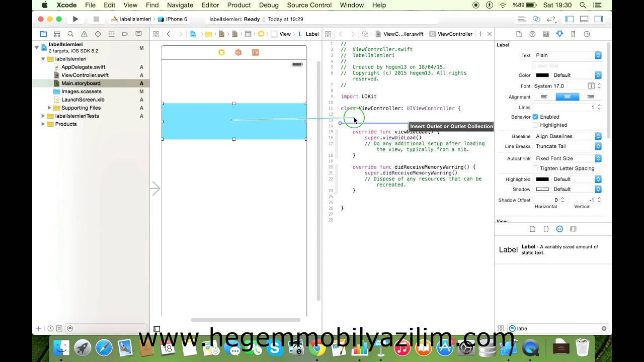The image size is (644, 362).
Task: Open the Object library
Action: (x=559, y=229)
